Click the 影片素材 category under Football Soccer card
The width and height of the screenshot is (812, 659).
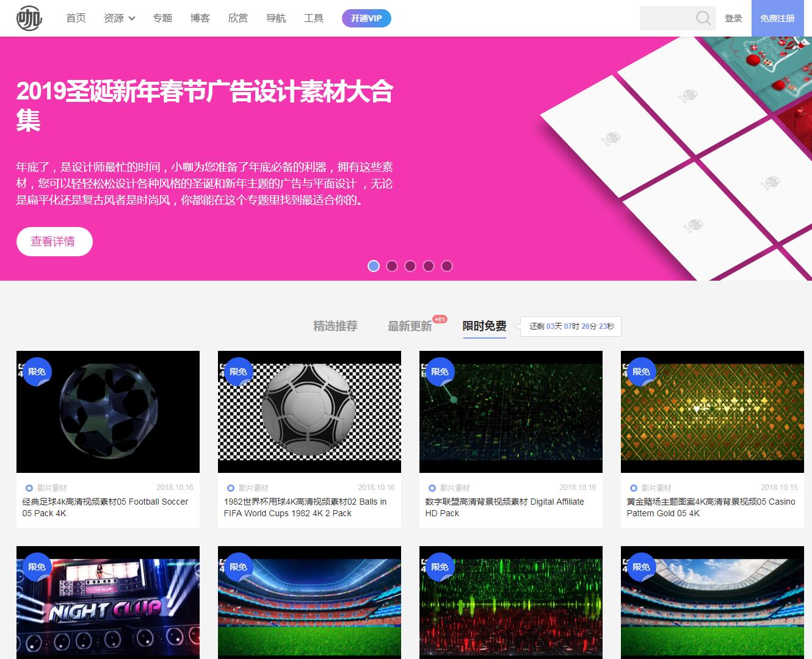point(52,488)
